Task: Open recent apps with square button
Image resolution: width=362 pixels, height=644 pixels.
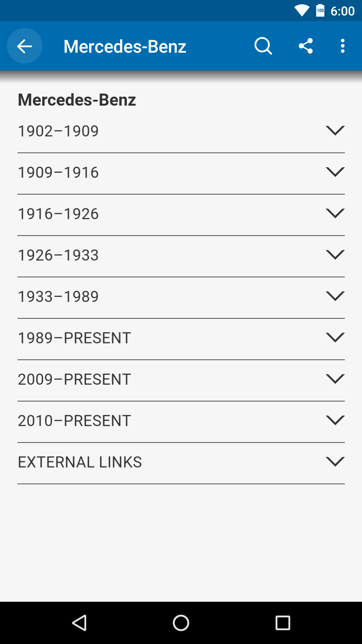Action: (283, 623)
